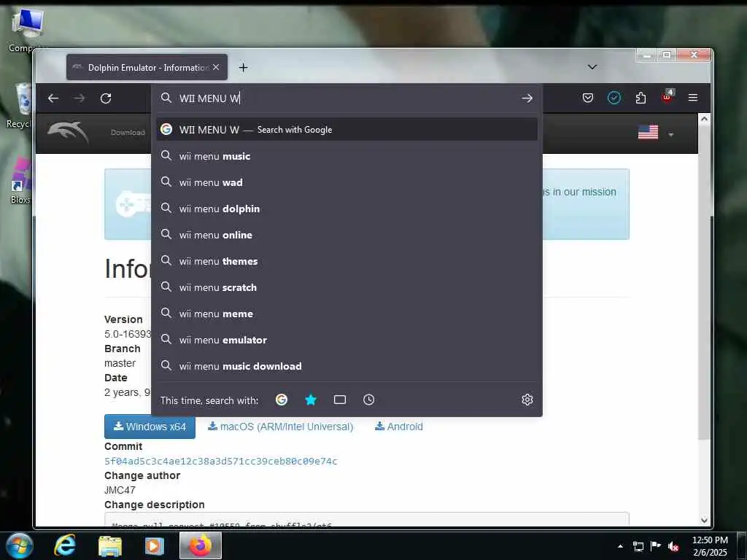This screenshot has width=747, height=560.
Task: Open the Download link in site navigation
Action: (x=128, y=133)
